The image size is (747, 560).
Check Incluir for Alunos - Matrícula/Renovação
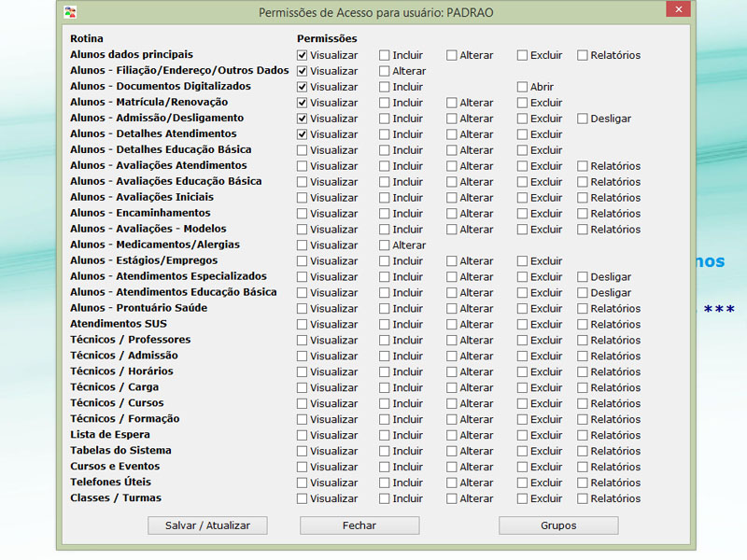(x=385, y=103)
